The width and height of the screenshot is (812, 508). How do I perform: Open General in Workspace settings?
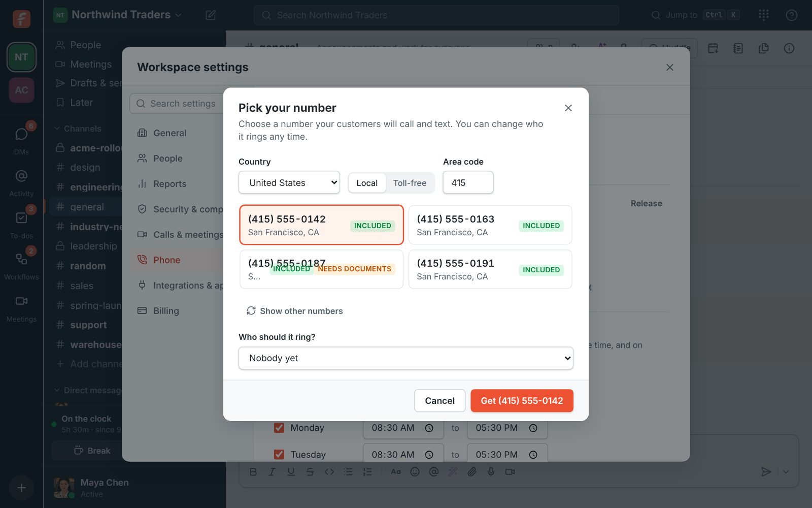click(170, 133)
